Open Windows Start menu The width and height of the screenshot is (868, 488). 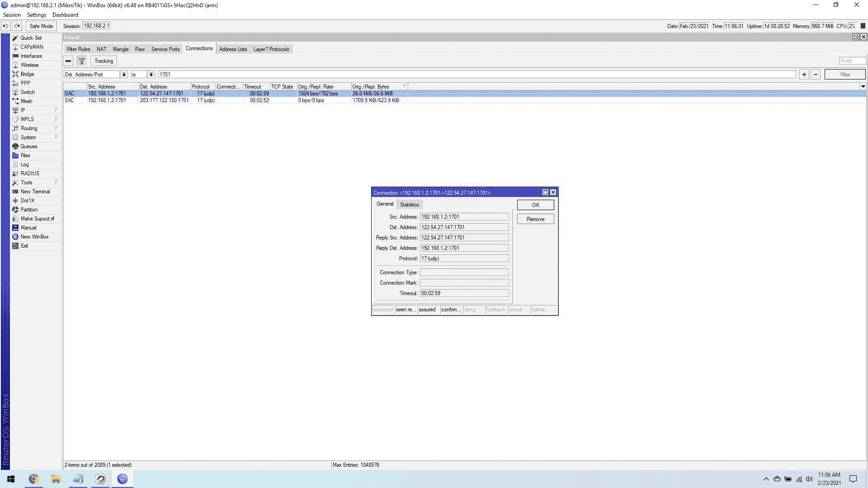11,479
